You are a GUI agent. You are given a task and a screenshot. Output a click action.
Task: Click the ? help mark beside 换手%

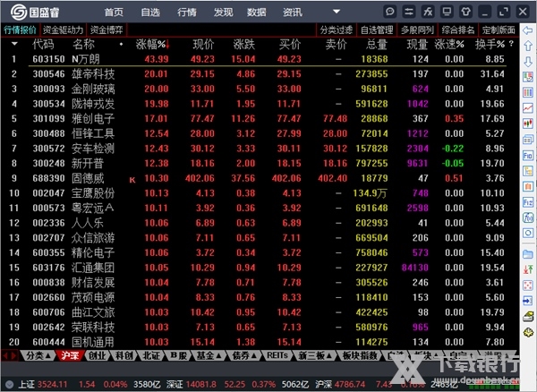[x=511, y=44]
